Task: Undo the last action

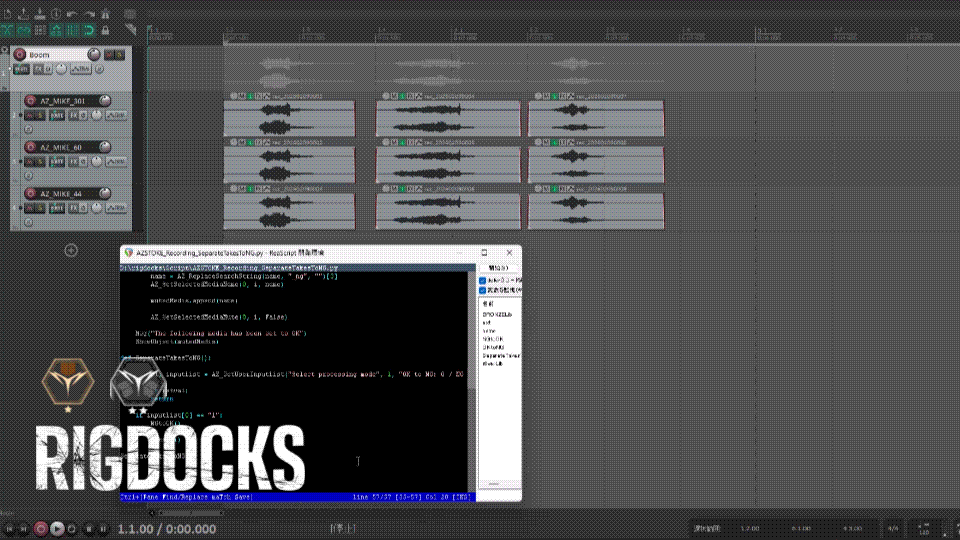Action: coord(72,13)
